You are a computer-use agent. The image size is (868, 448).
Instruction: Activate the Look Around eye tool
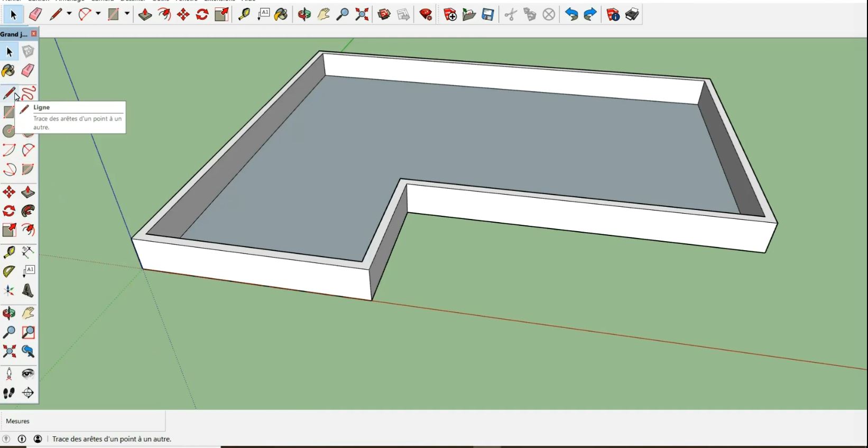click(x=28, y=374)
